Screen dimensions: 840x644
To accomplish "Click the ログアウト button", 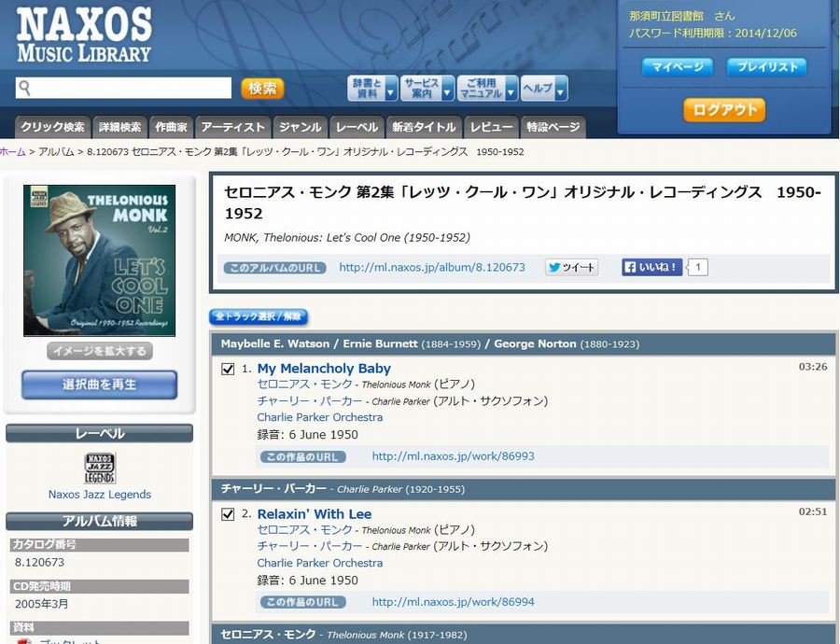I will click(x=724, y=110).
